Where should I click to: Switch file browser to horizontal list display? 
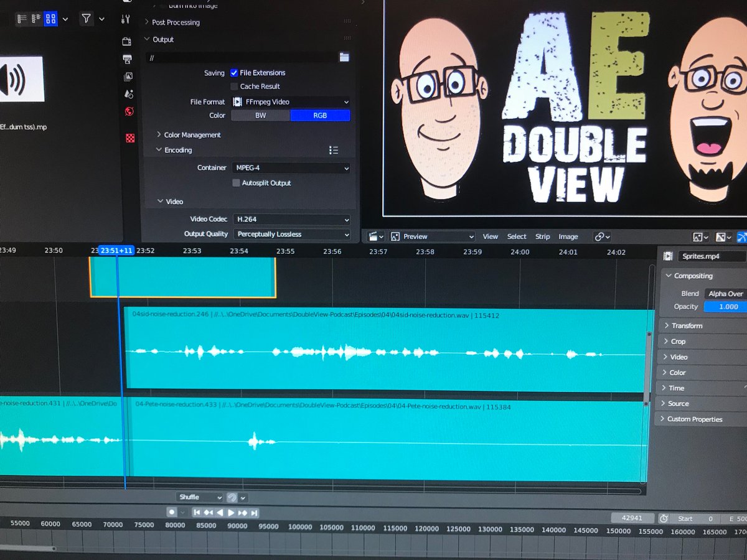[x=37, y=19]
